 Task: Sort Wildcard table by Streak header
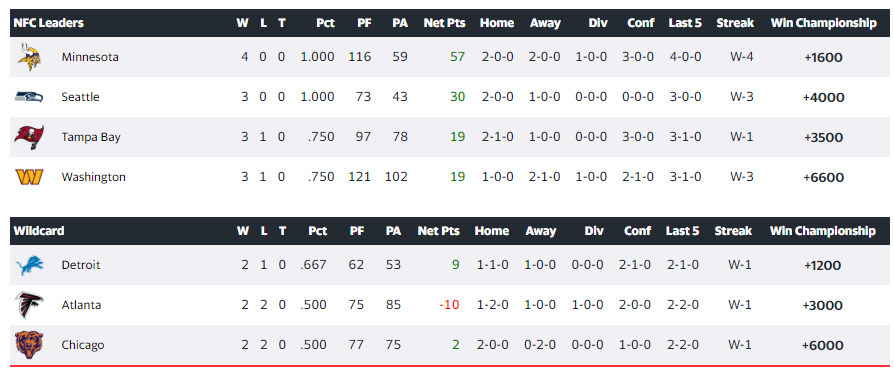tap(733, 231)
